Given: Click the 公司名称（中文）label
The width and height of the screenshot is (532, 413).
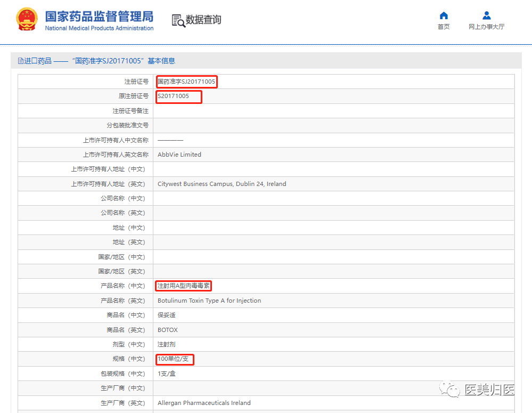Looking at the screenshot, I should pyautogui.click(x=123, y=198).
